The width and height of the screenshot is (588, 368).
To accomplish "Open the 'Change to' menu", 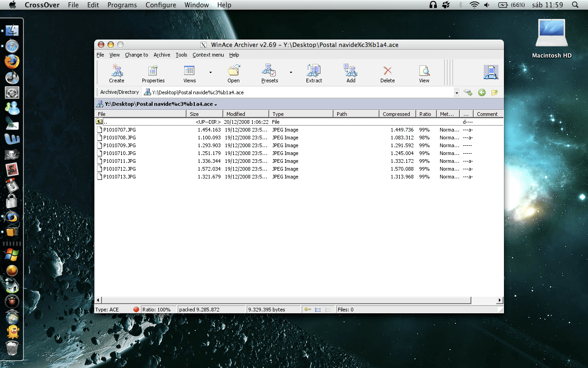I will coord(136,55).
